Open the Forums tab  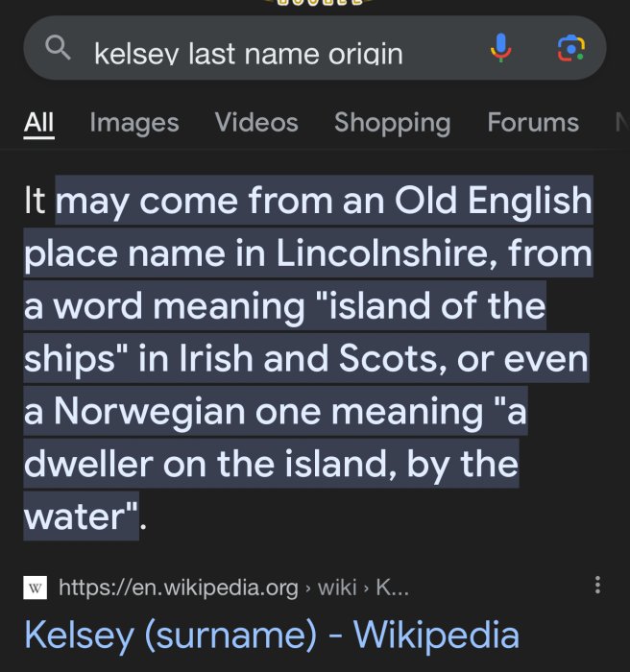533,122
